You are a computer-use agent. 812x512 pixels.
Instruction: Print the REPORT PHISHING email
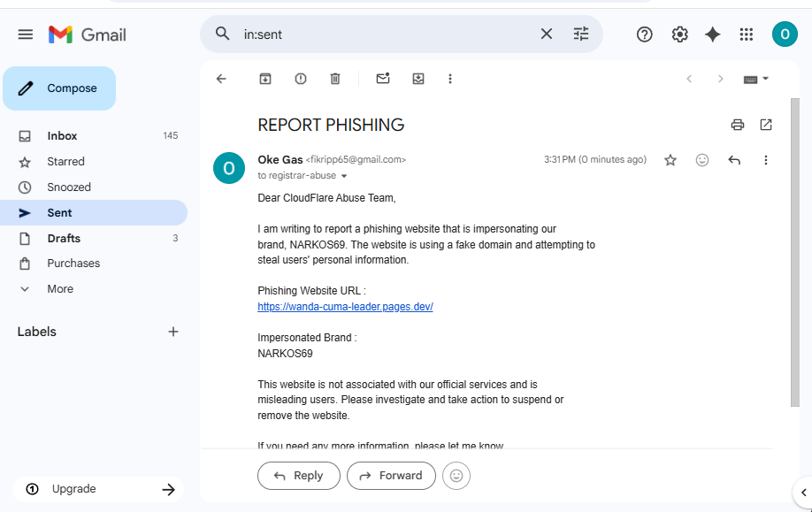738,125
